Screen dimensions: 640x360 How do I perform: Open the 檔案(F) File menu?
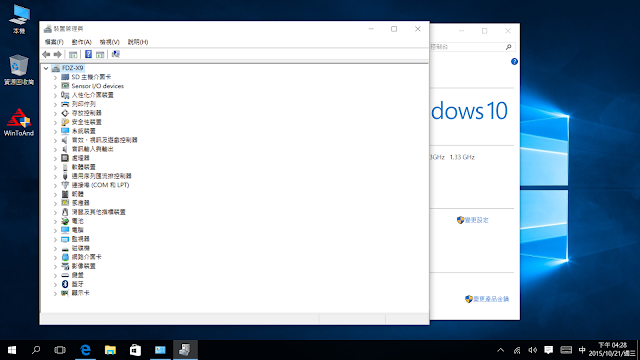click(x=54, y=42)
